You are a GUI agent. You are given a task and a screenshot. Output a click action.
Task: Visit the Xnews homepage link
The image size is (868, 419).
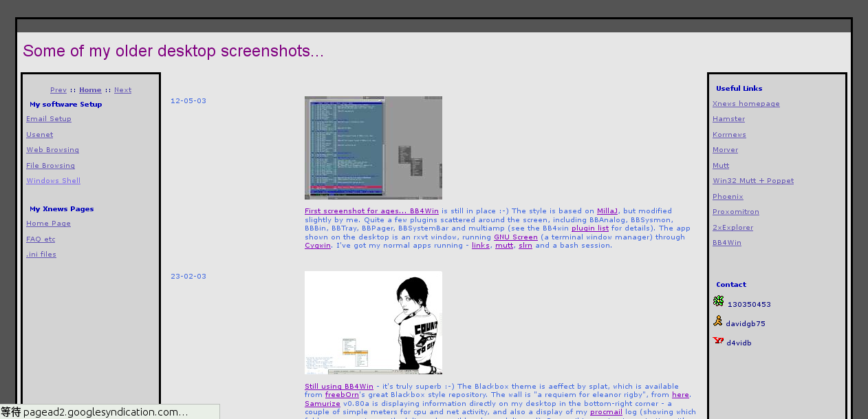pyautogui.click(x=746, y=104)
